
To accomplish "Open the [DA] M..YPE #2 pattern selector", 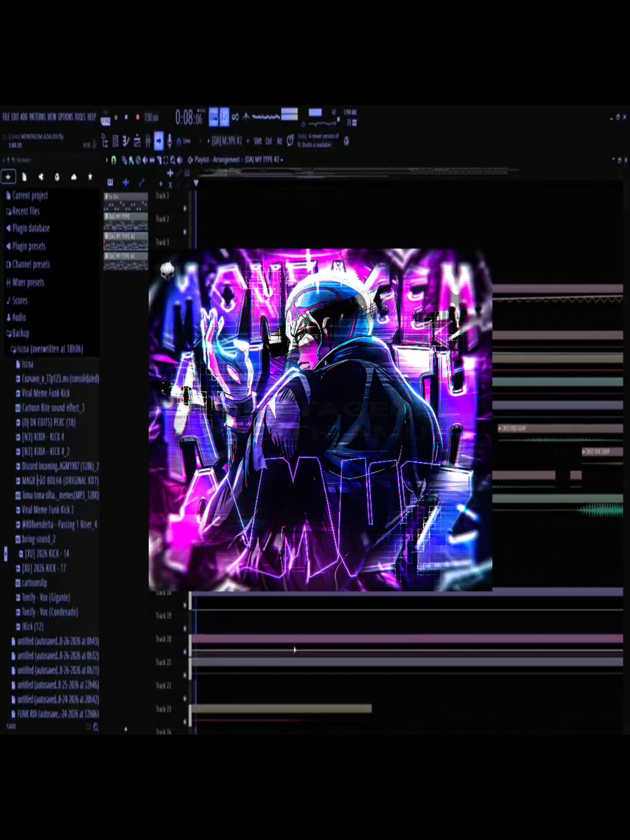I will coord(227,141).
